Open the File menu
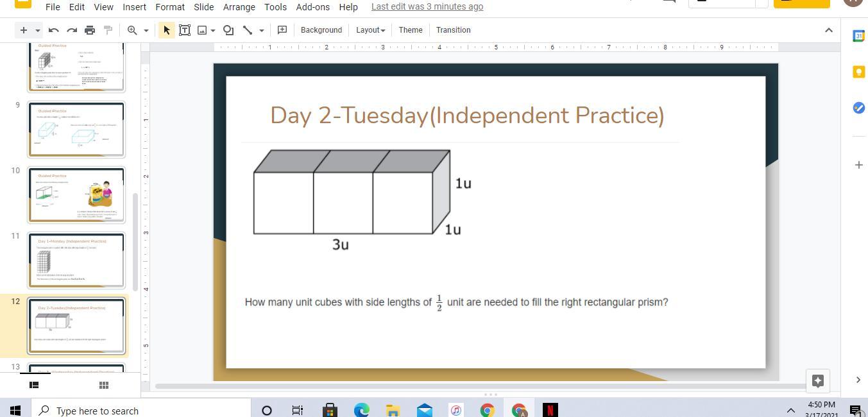 [53, 6]
